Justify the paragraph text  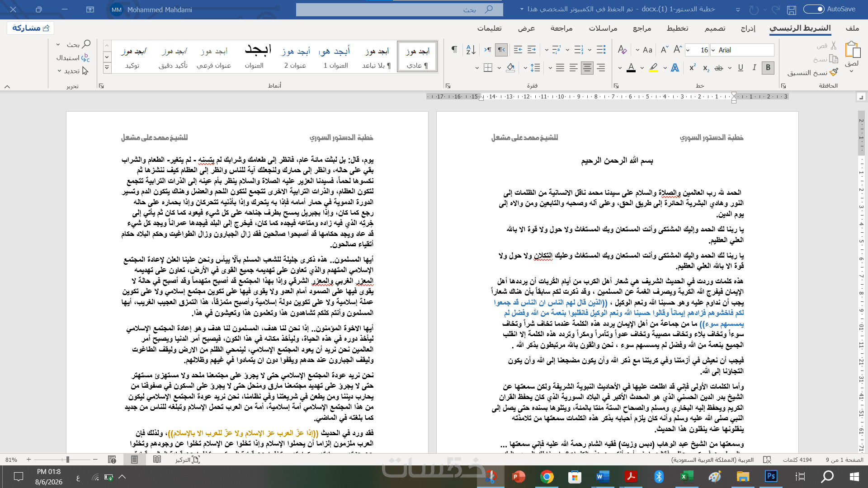560,68
